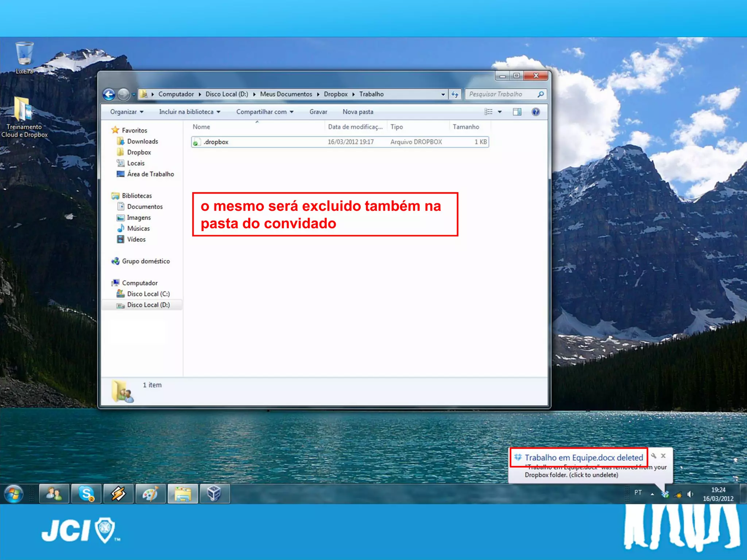Viewport: 747px width, 560px height.
Task: Toggle the preview pane icon
Action: [517, 112]
